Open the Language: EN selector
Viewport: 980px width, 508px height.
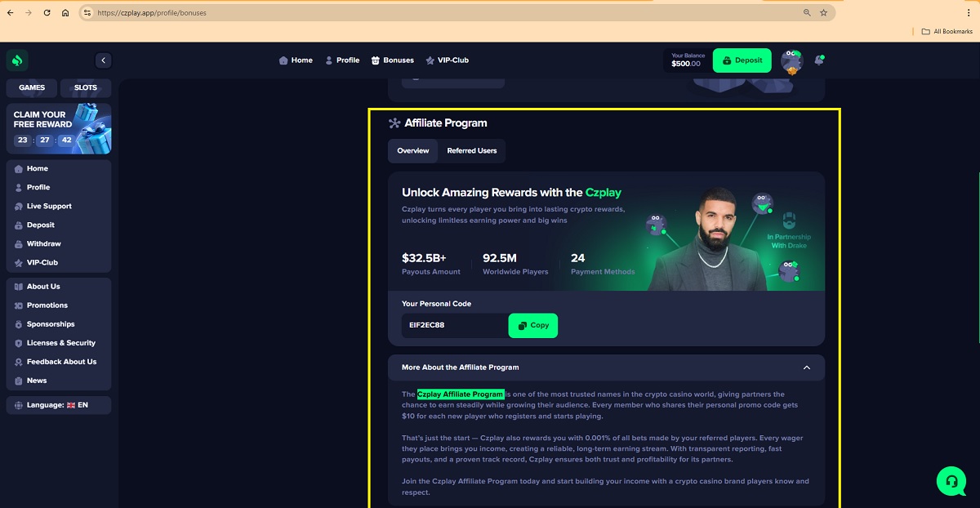(58, 405)
